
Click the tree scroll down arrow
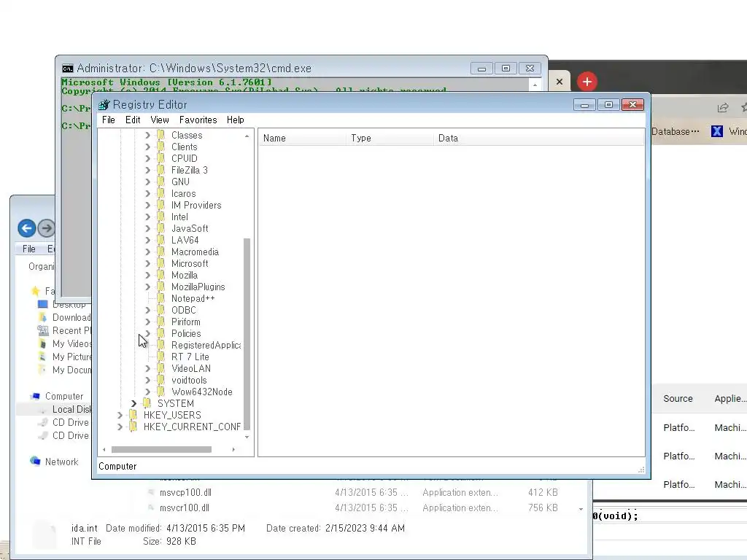click(x=247, y=437)
